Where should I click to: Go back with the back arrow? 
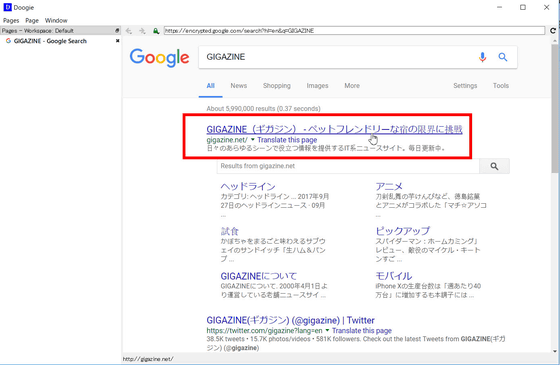coord(129,31)
